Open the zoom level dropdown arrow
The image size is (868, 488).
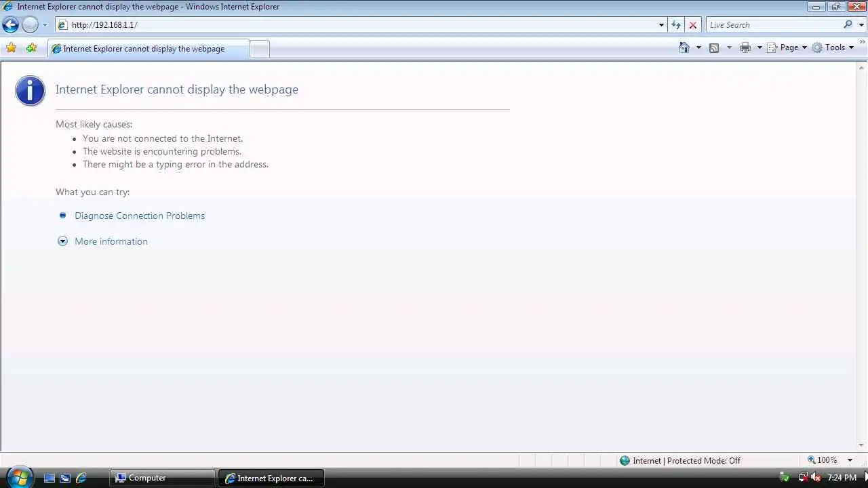click(850, 460)
